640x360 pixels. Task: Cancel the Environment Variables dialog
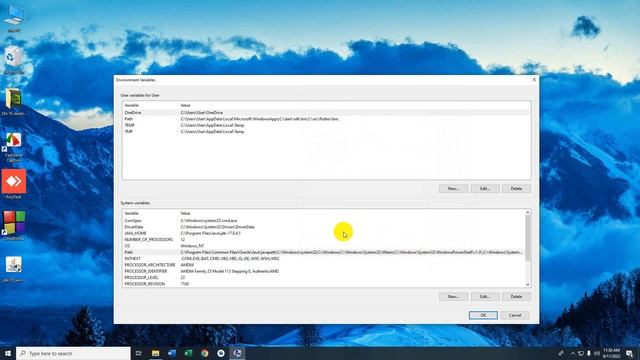pyautogui.click(x=515, y=315)
